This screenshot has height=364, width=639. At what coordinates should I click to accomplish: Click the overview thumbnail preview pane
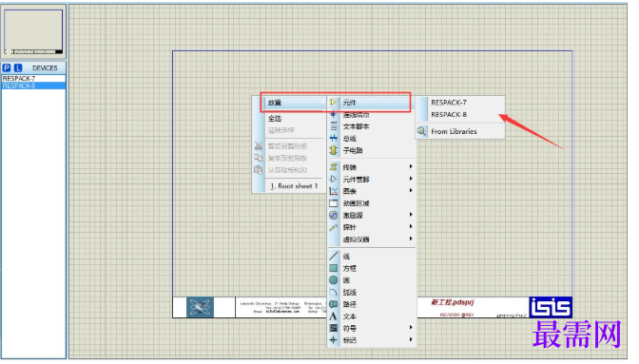pos(33,31)
